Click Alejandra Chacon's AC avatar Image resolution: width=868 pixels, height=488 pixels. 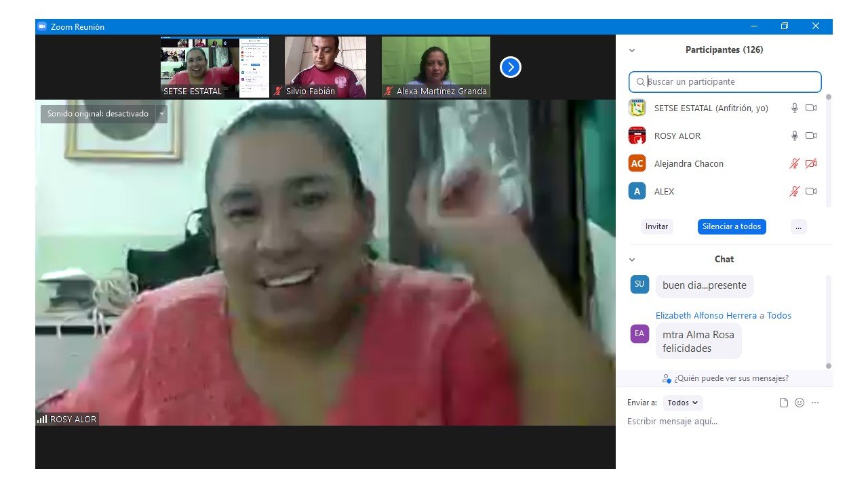pyautogui.click(x=637, y=163)
